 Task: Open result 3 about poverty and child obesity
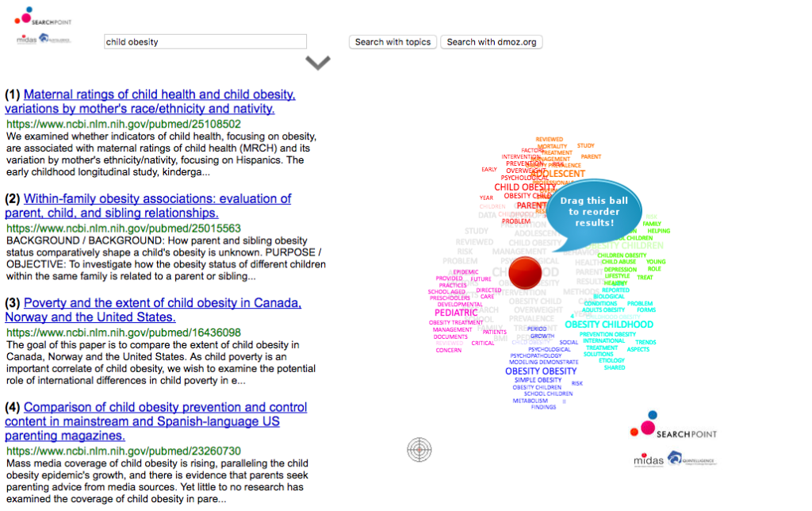(x=153, y=310)
